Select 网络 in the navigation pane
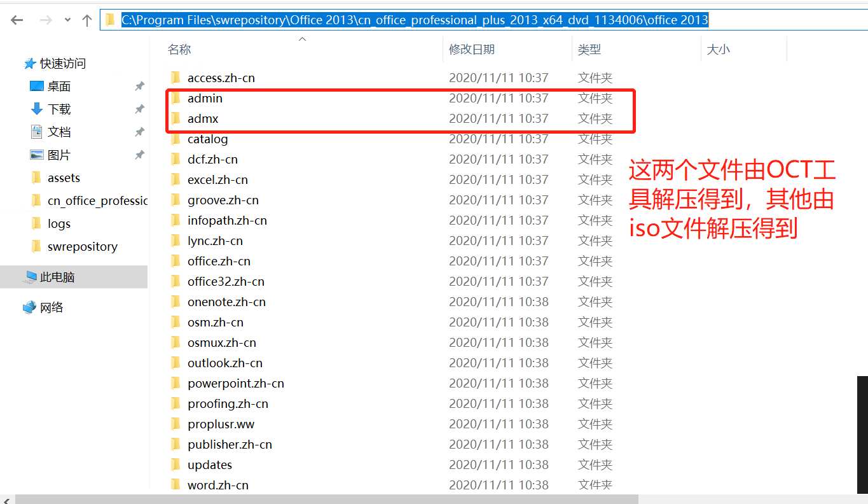The height and width of the screenshot is (504, 868). click(51, 308)
